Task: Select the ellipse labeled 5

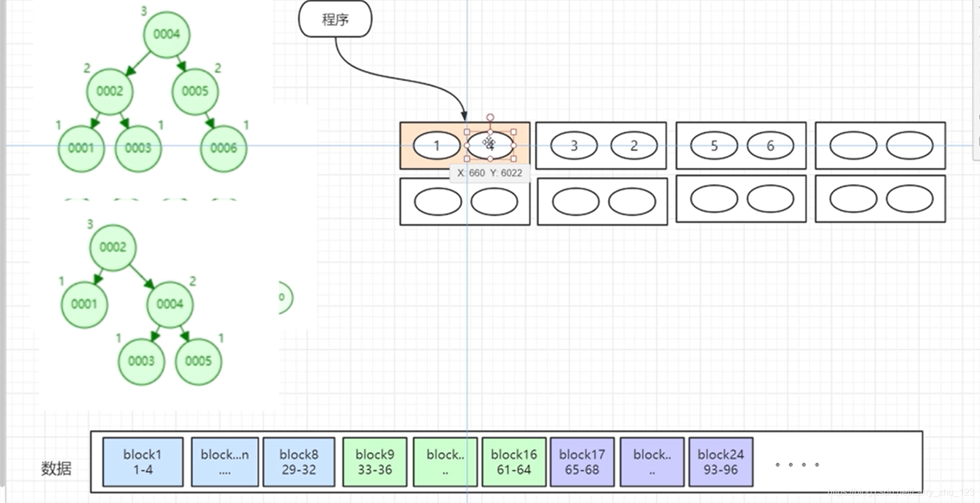Action: (x=714, y=146)
